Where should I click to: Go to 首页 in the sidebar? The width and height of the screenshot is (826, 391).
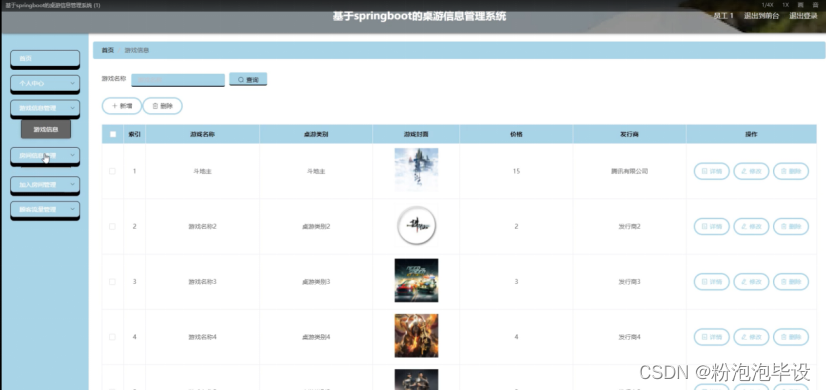coord(45,58)
